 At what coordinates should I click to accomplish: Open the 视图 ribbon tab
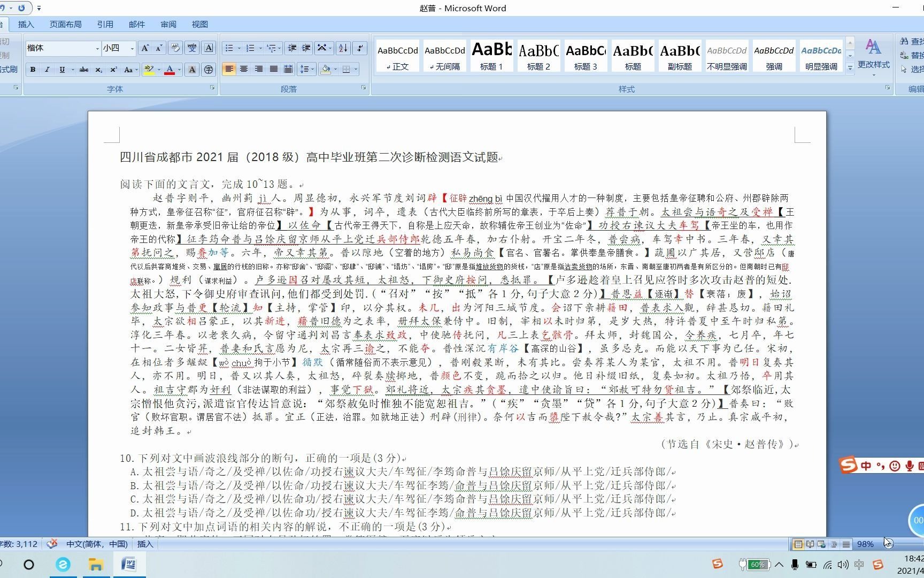coord(200,24)
